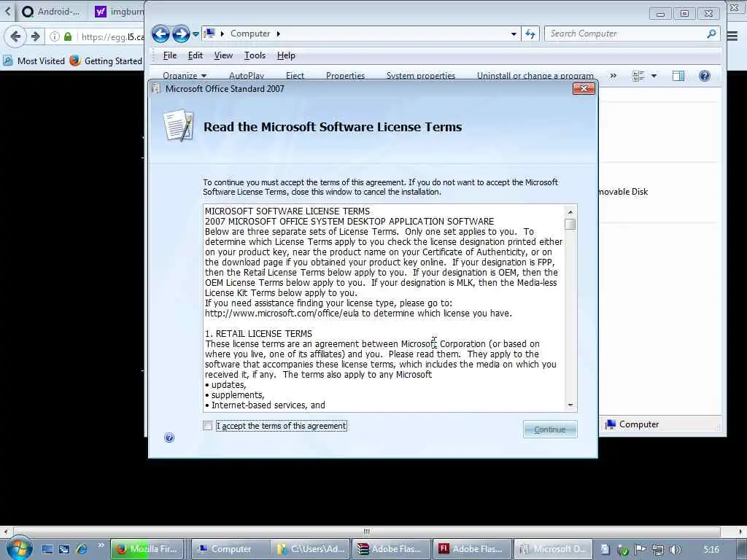Open the Edit menu in Explorer

[196, 55]
